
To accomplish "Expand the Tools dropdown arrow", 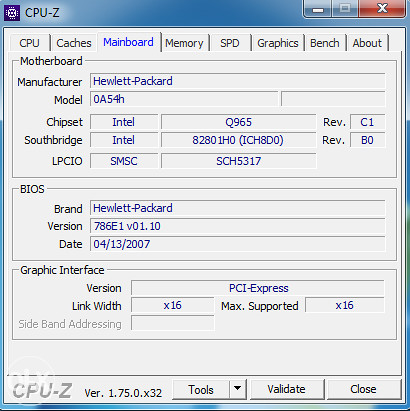I will tap(238, 389).
